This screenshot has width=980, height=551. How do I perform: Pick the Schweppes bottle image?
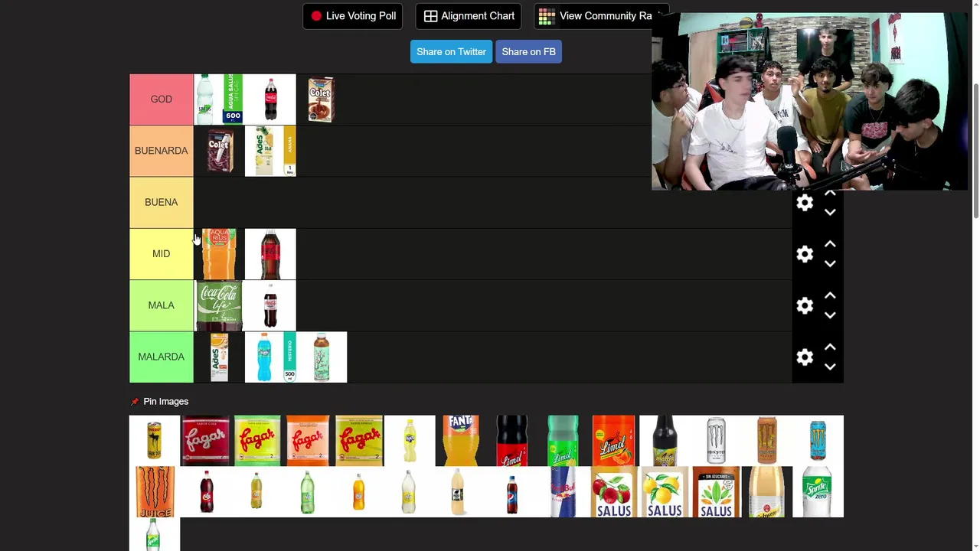pos(767,492)
